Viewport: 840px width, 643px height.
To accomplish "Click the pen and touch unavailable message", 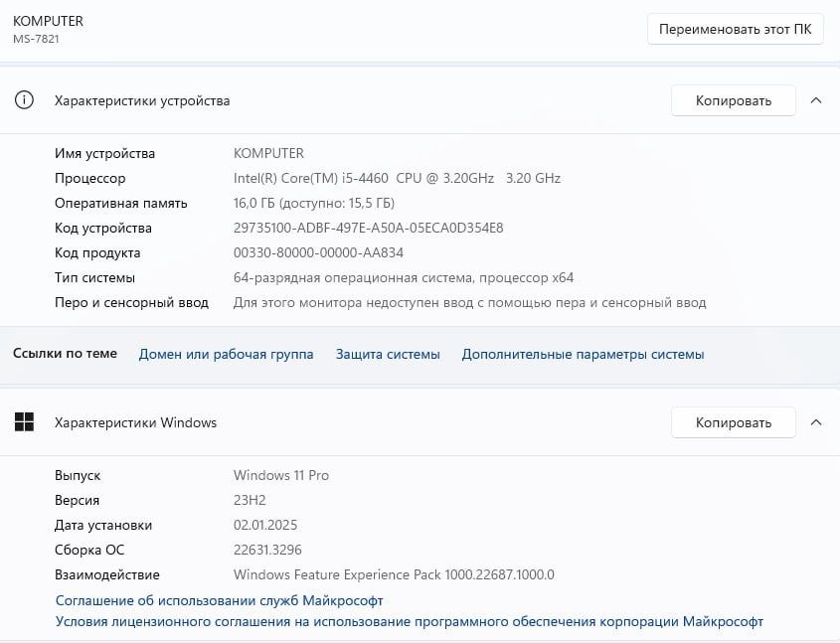I will point(470,302).
